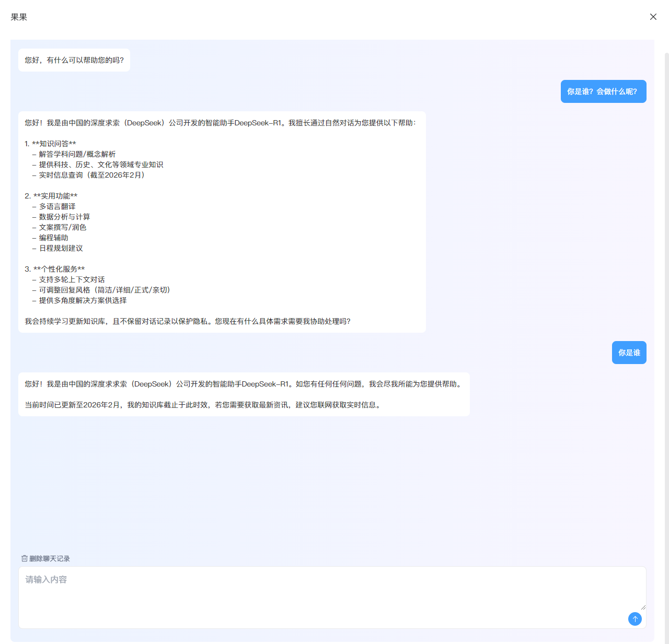Click the heading 2. **实用功能**
The width and height of the screenshot is (669, 644).
pos(51,196)
